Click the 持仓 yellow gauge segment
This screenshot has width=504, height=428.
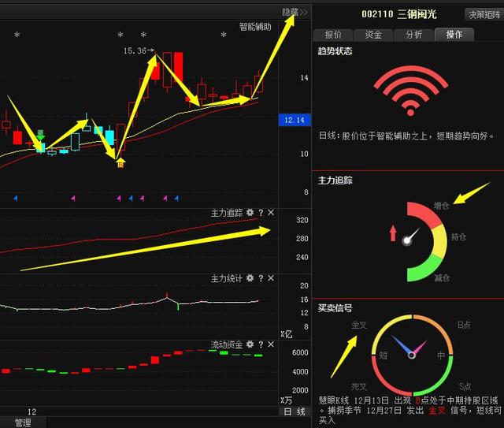439,242
